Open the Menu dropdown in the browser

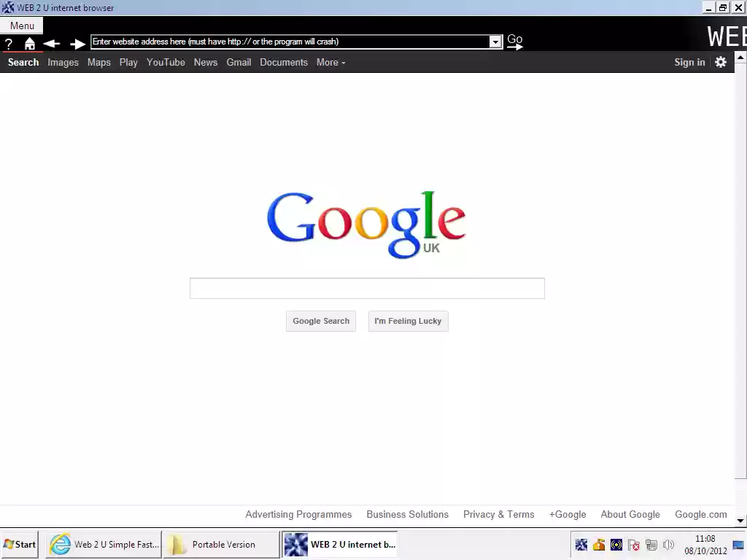(x=21, y=25)
